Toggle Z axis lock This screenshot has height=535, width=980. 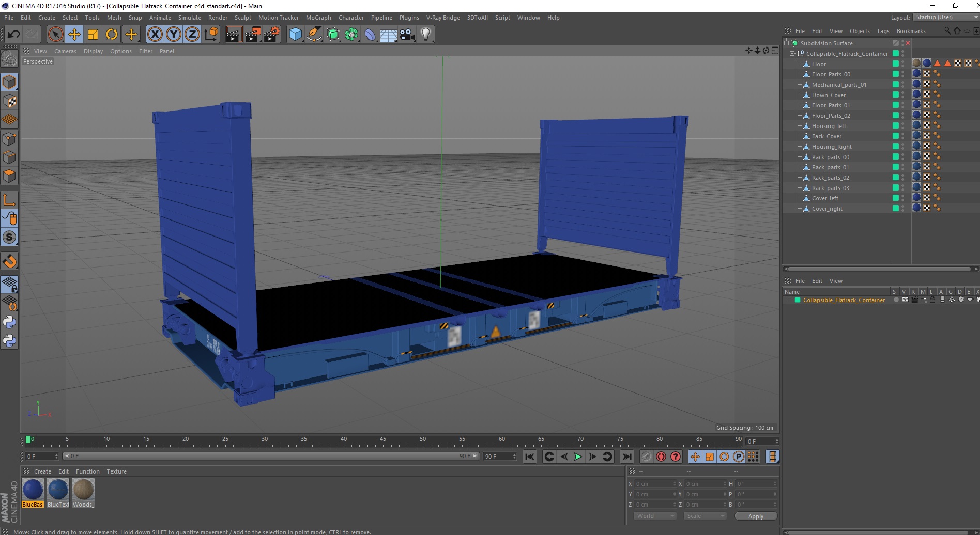192,35
